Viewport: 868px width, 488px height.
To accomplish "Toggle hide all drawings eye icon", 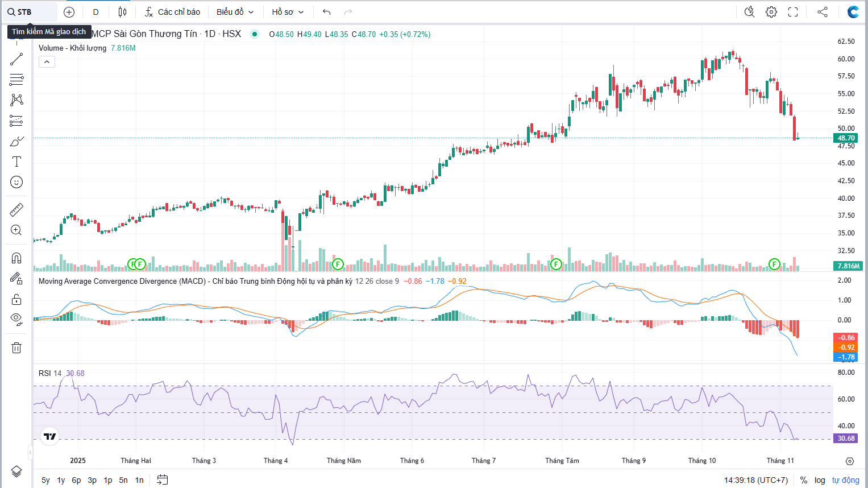I will pos(16,319).
